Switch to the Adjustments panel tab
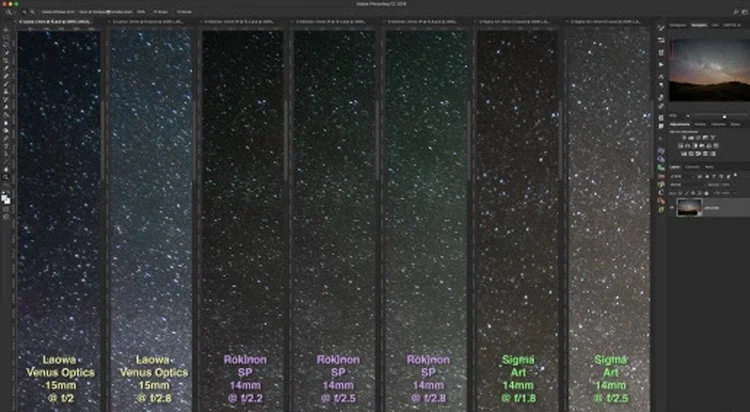The image size is (750, 412). tap(680, 124)
